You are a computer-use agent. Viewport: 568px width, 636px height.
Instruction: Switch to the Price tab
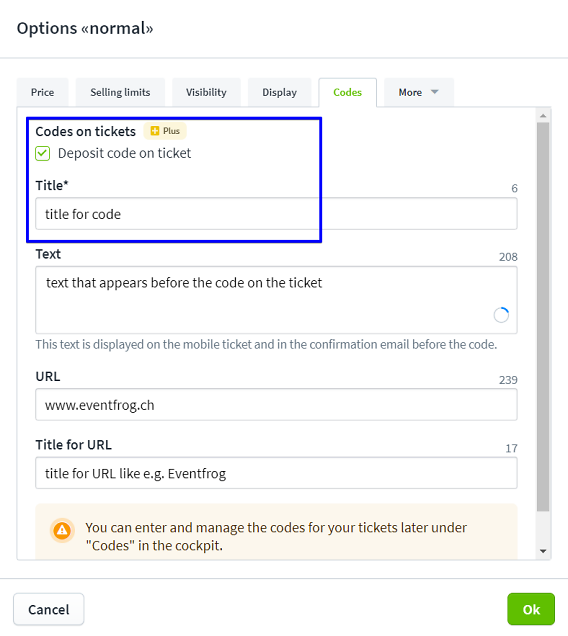pos(43,92)
